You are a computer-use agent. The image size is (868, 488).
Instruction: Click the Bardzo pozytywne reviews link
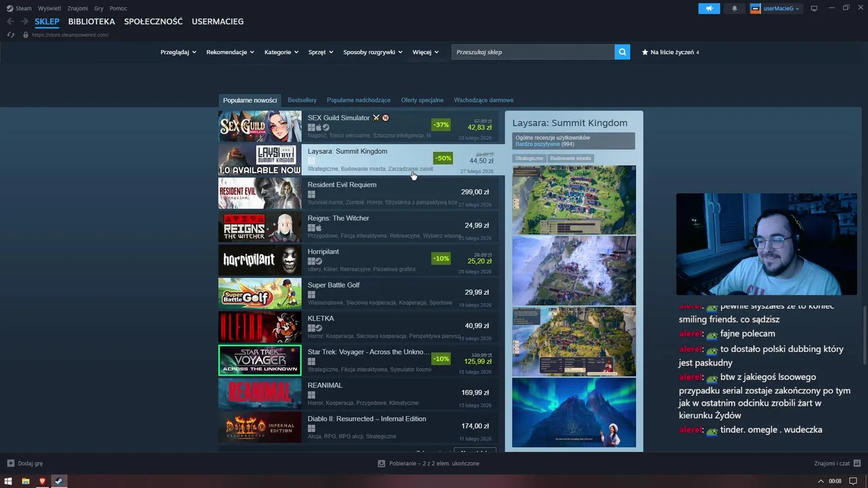click(538, 144)
